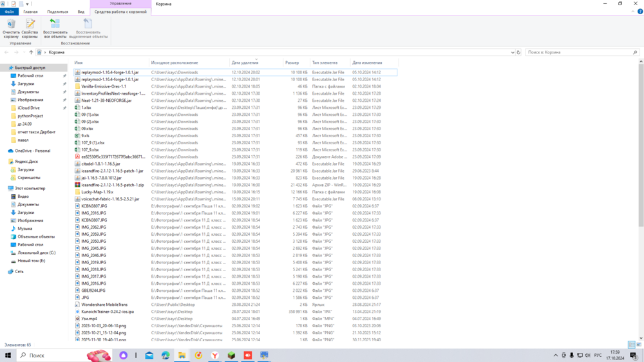Click Restore selected items (Восстановить выделенные объекты)
This screenshot has width=644, height=362.
click(88, 28)
